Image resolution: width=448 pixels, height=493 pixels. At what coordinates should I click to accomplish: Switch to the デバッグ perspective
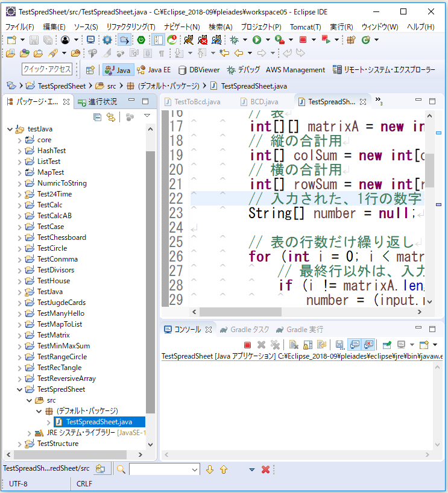pos(243,70)
